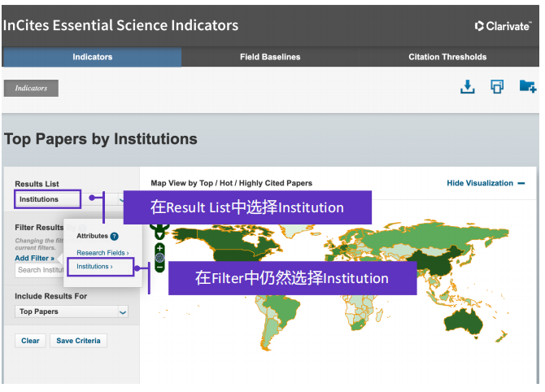Click the download icon in the toolbar
545x392 pixels.
click(467, 87)
